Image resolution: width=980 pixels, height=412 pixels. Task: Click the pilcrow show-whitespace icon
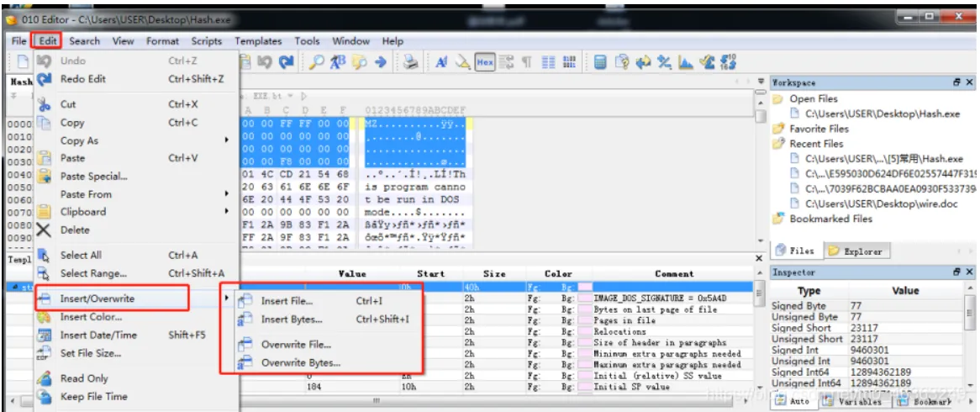[526, 62]
